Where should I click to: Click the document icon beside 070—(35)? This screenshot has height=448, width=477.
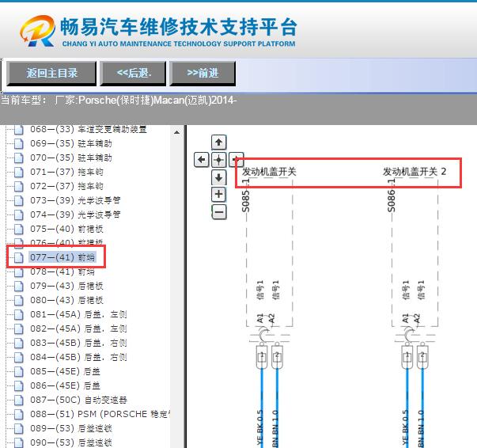(18, 158)
